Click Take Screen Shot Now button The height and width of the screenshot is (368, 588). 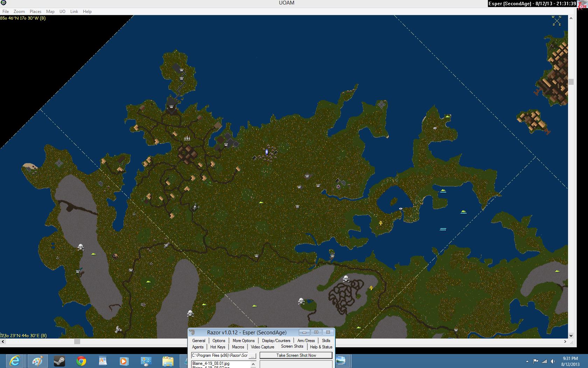[296, 355]
